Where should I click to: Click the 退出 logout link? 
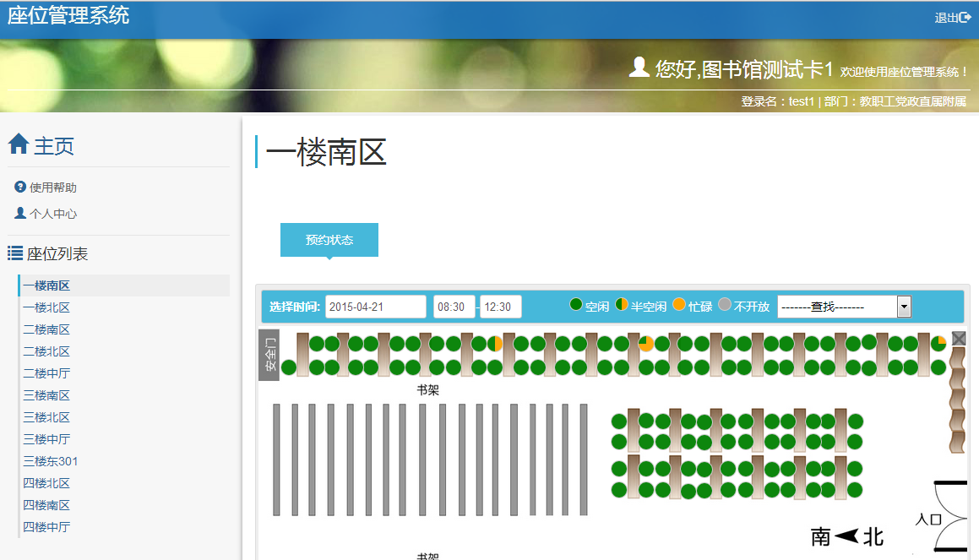coord(953,16)
